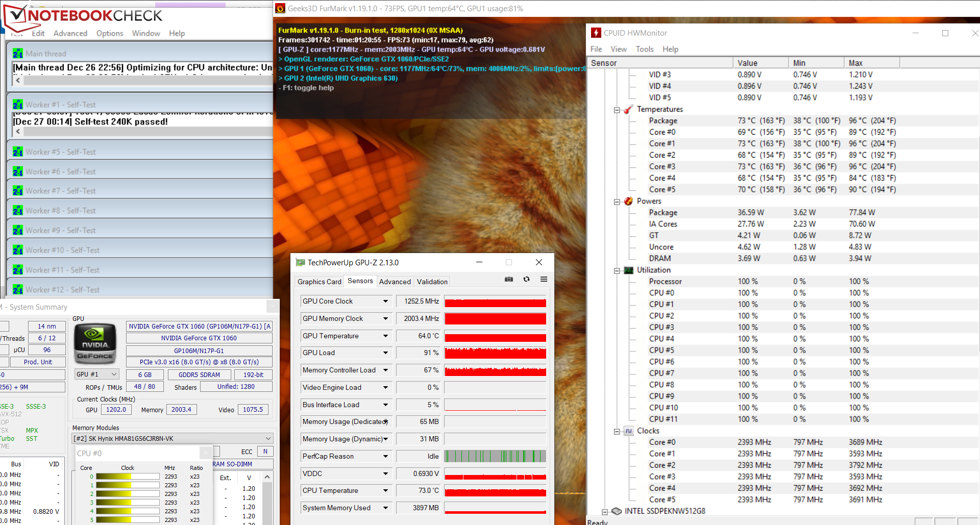Click Worker #6 Self-Test window icon
The image size is (980, 525).
click(18, 171)
